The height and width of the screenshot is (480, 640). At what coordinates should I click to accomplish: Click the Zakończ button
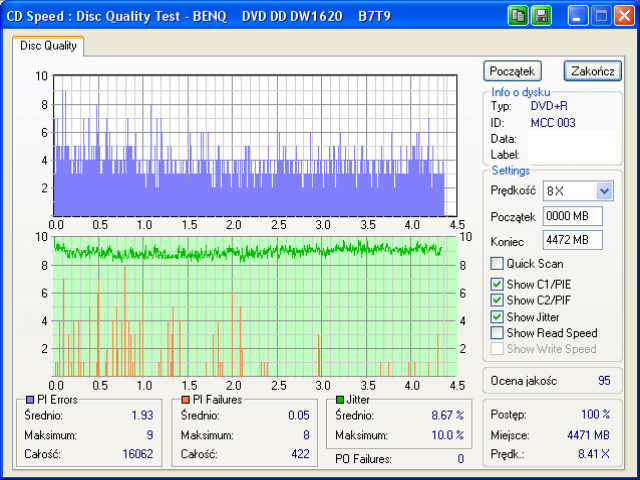pyautogui.click(x=593, y=71)
